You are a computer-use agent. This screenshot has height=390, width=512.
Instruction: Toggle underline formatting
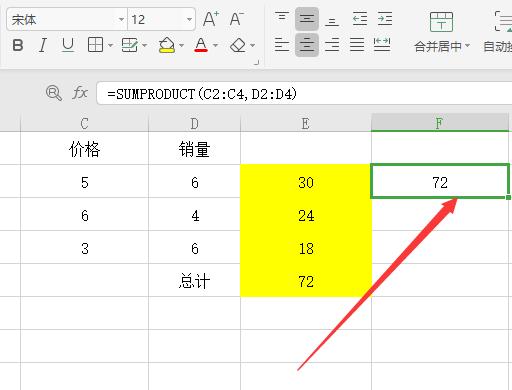pyautogui.click(x=68, y=45)
